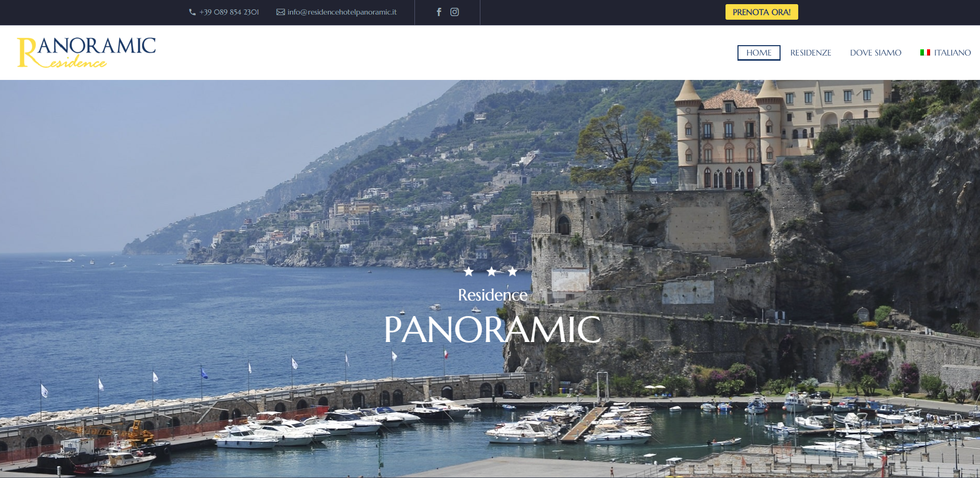Visit the Instagram profile icon
The width and height of the screenshot is (980, 478).
[454, 12]
